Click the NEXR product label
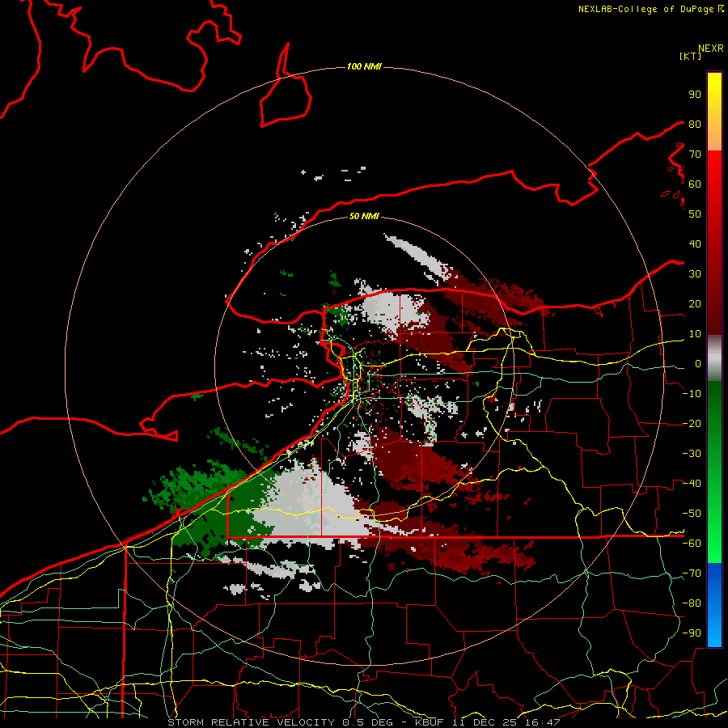The height and width of the screenshot is (728, 728). pos(710,49)
